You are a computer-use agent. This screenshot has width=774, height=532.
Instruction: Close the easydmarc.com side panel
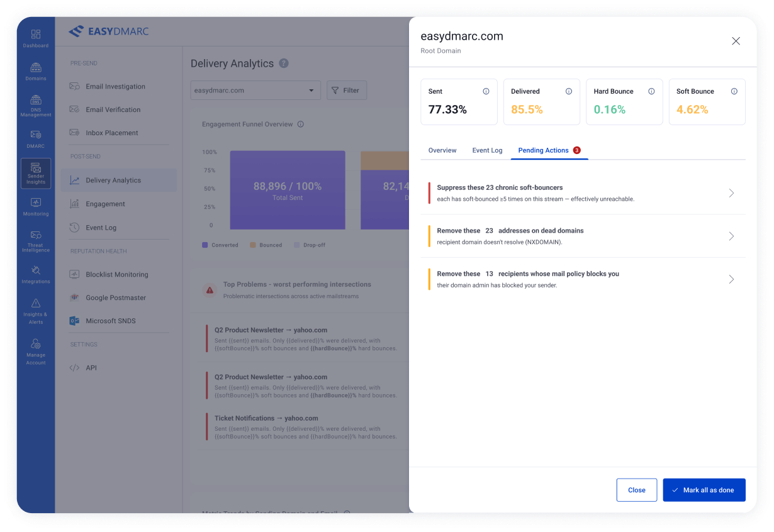(x=736, y=41)
